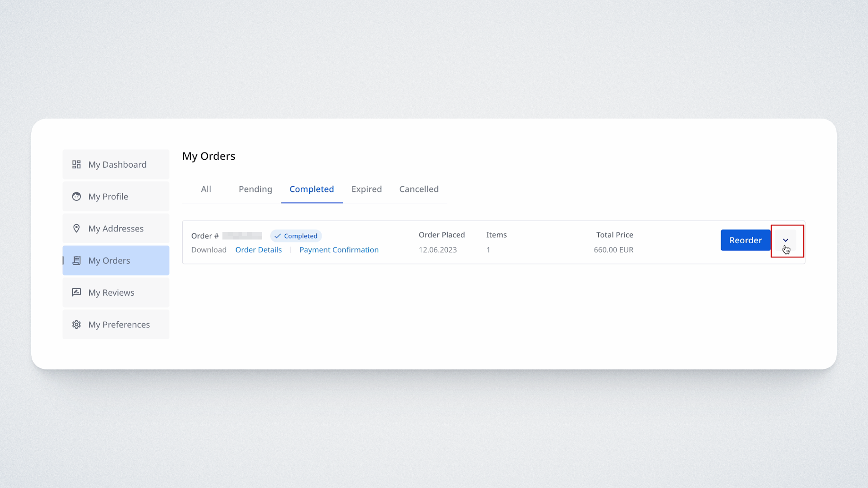This screenshot has height=488, width=868.
Task: Click the My Dashboard grid icon
Action: pos(76,164)
